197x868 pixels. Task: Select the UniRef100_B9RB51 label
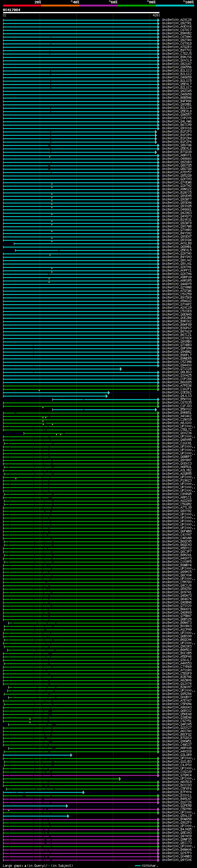pyautogui.click(x=176, y=413)
